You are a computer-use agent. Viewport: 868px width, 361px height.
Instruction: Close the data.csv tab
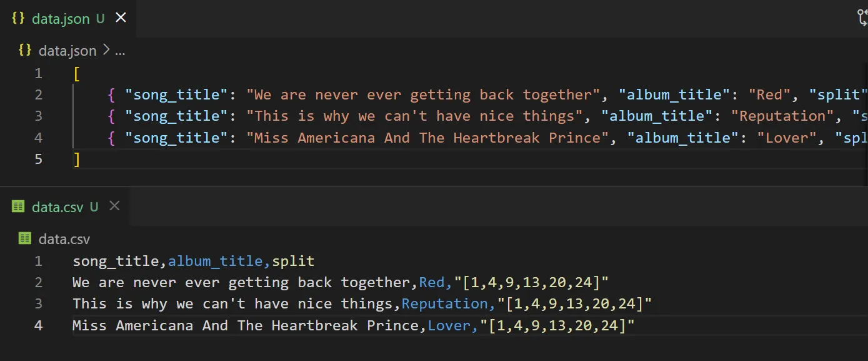point(114,206)
